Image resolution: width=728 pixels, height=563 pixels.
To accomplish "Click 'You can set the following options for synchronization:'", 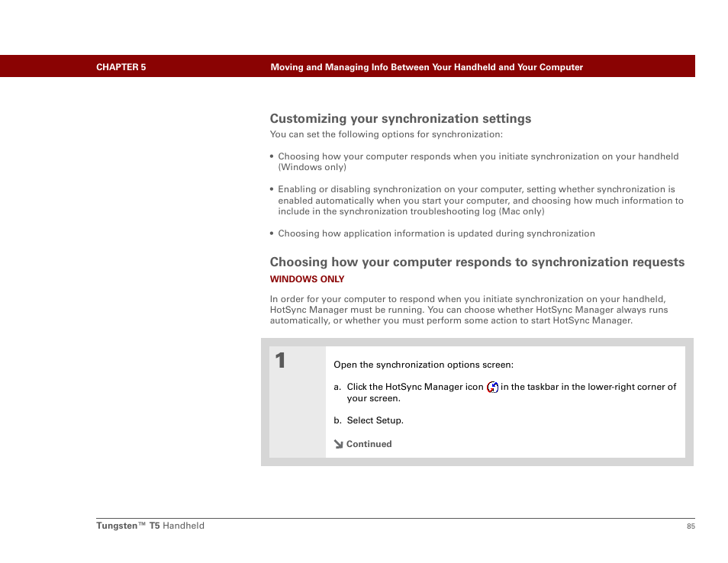I will (x=386, y=134).
